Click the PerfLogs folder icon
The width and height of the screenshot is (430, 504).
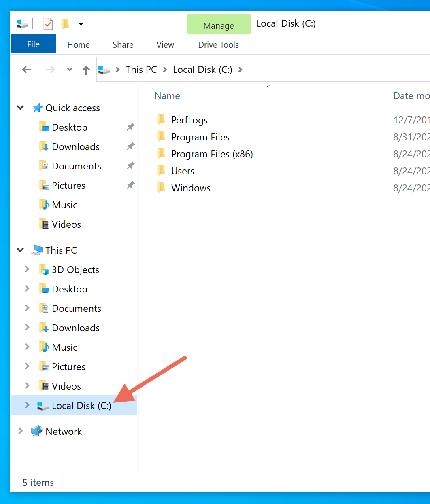[x=161, y=119]
